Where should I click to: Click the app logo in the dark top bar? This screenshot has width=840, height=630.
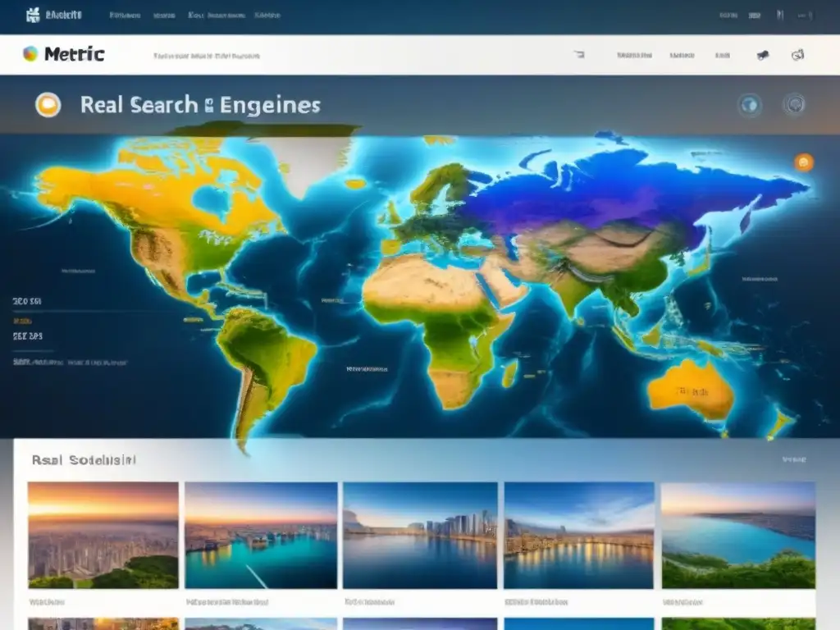pos(34,15)
